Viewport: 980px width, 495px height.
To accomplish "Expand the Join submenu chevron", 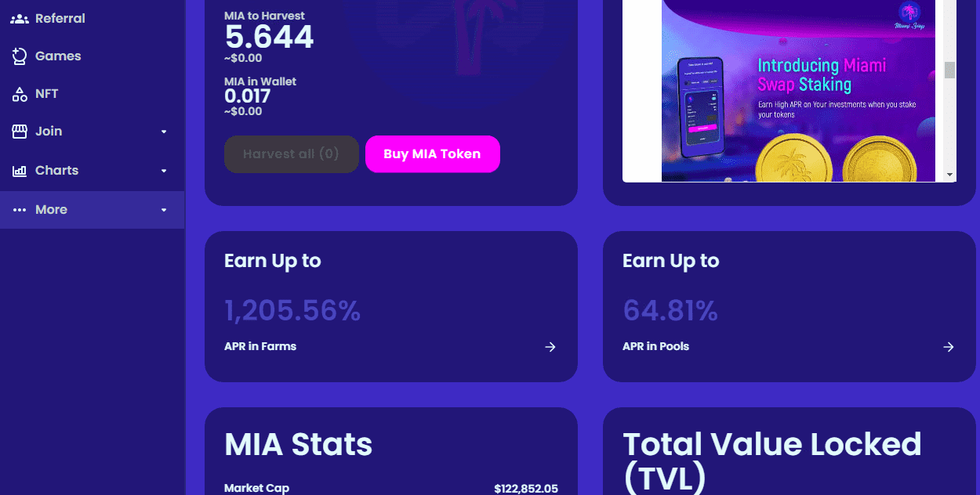I will click(x=164, y=132).
